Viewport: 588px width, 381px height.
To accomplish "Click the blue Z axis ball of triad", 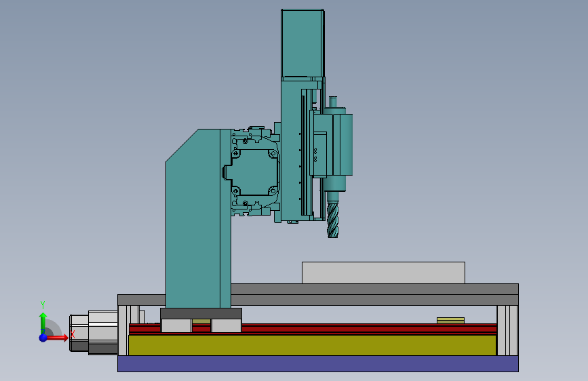I will pos(43,338).
